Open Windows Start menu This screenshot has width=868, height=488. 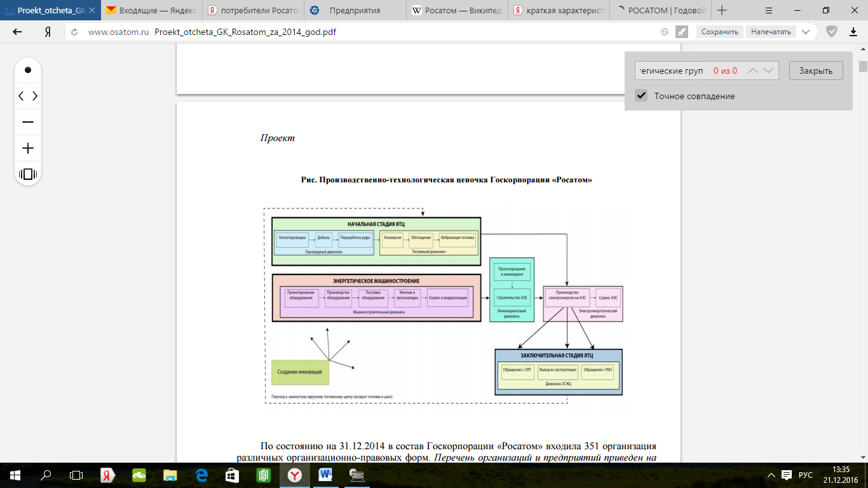(15, 475)
